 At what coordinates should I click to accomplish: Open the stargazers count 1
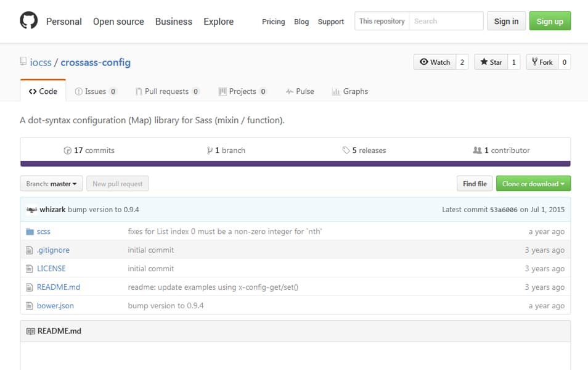pos(514,62)
